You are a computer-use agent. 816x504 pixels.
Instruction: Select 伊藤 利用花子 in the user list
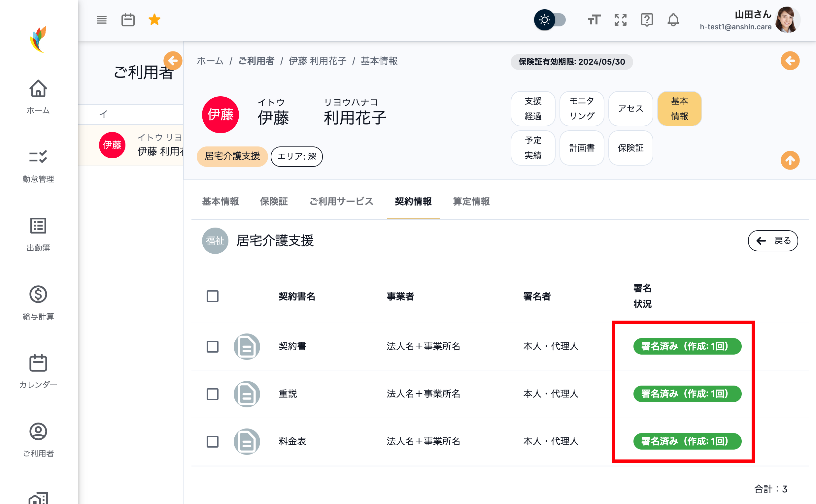140,145
